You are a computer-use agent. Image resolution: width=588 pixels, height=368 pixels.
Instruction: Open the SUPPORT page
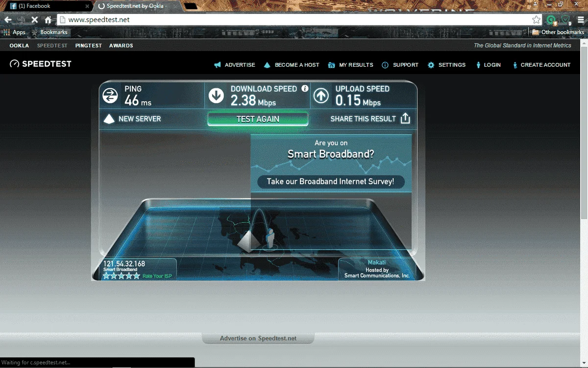[x=400, y=65]
